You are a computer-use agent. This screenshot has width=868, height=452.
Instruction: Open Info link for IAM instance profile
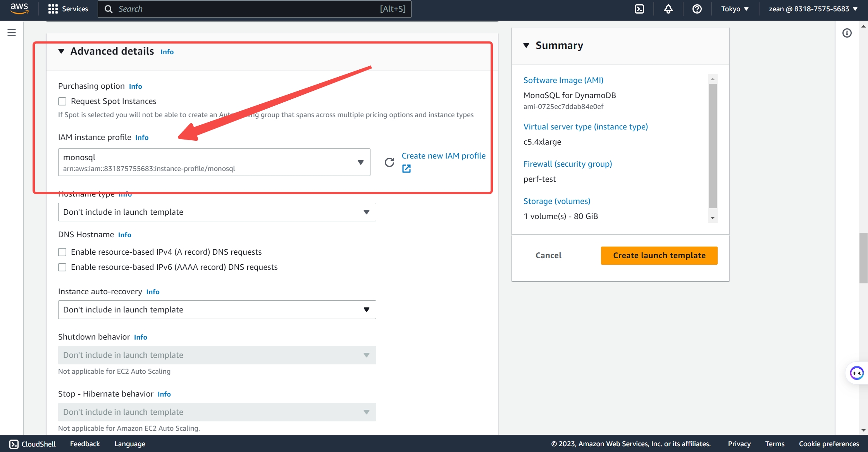(142, 138)
